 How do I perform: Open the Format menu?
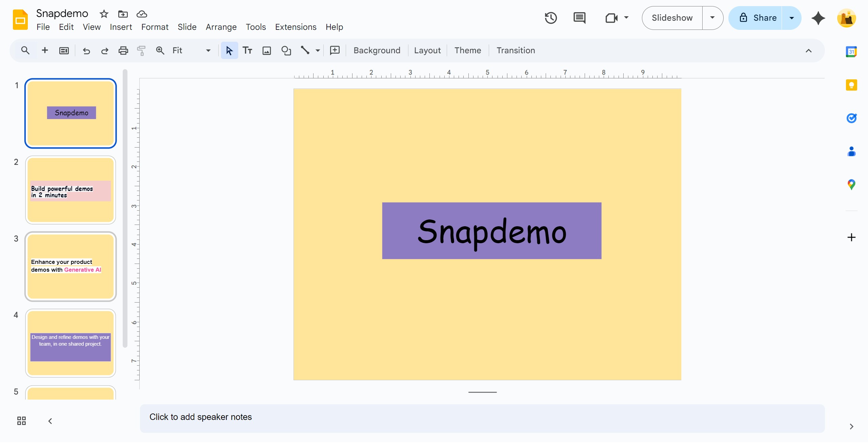pos(155,27)
